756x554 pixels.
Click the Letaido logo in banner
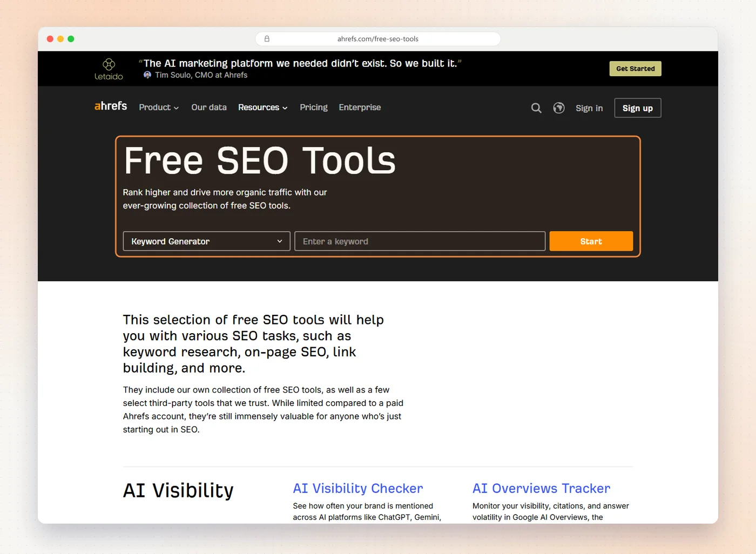pos(109,69)
